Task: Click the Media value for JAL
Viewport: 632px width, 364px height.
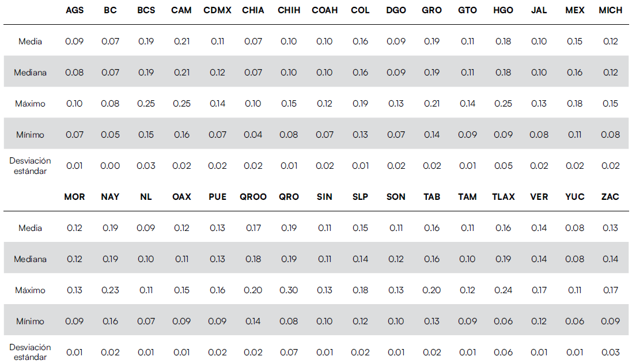Action: point(539,41)
